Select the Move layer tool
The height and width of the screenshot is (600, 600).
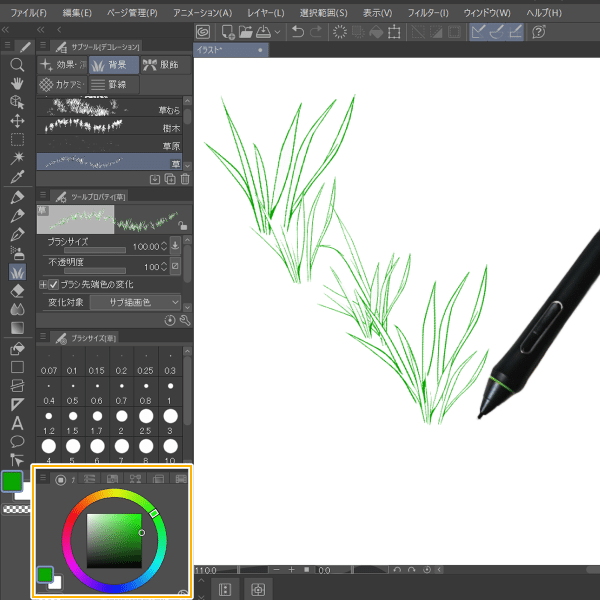[17, 121]
